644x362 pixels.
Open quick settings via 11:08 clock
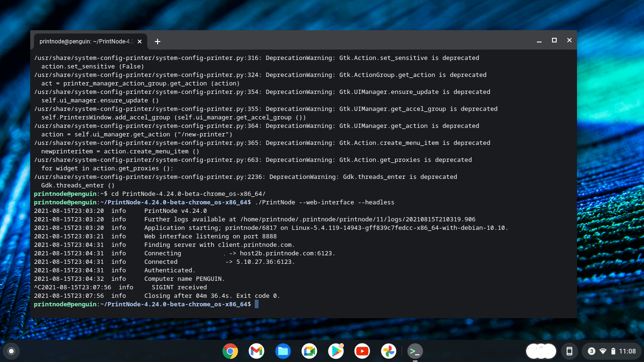627,351
